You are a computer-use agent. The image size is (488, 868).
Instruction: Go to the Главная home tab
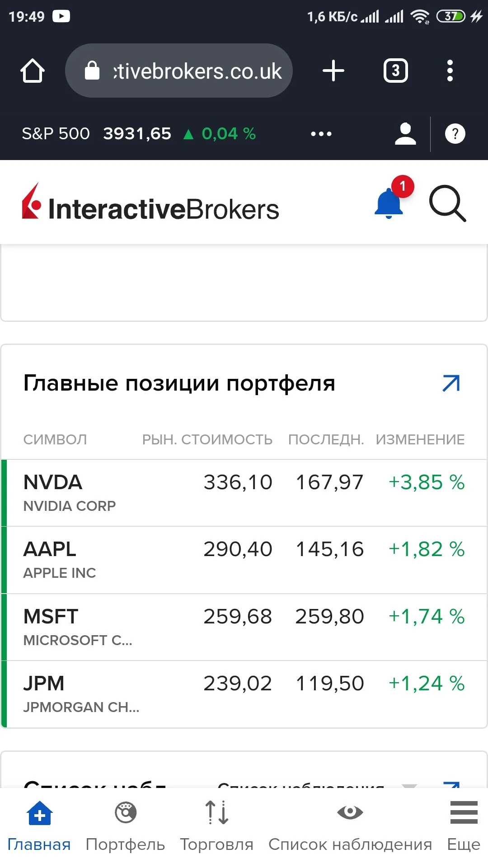[39, 826]
